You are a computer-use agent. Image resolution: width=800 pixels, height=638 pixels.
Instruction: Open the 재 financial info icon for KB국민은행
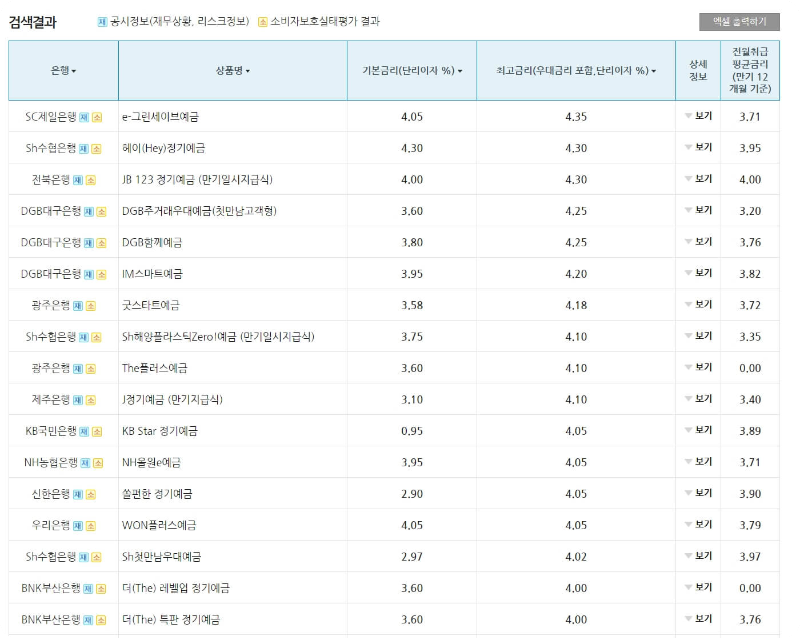[x=84, y=432]
